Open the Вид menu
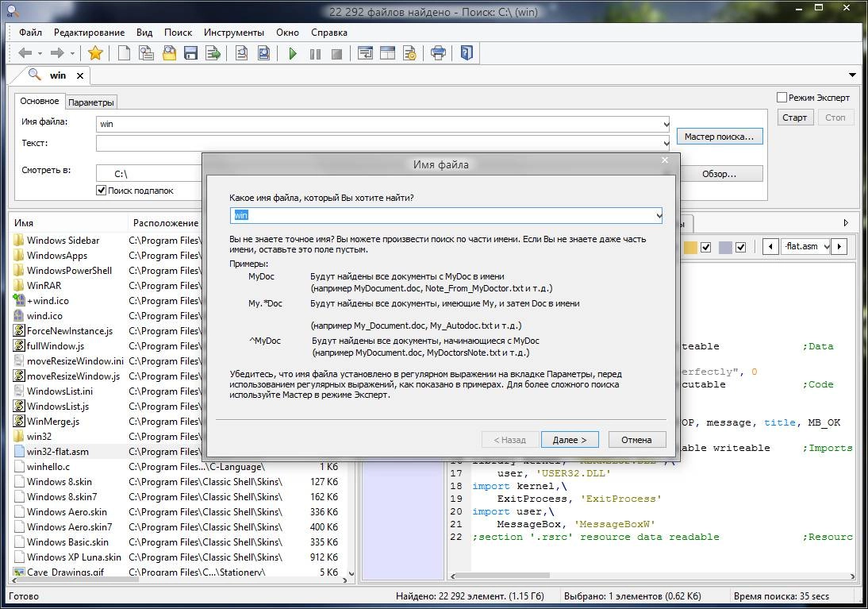The width and height of the screenshot is (868, 609). click(144, 32)
